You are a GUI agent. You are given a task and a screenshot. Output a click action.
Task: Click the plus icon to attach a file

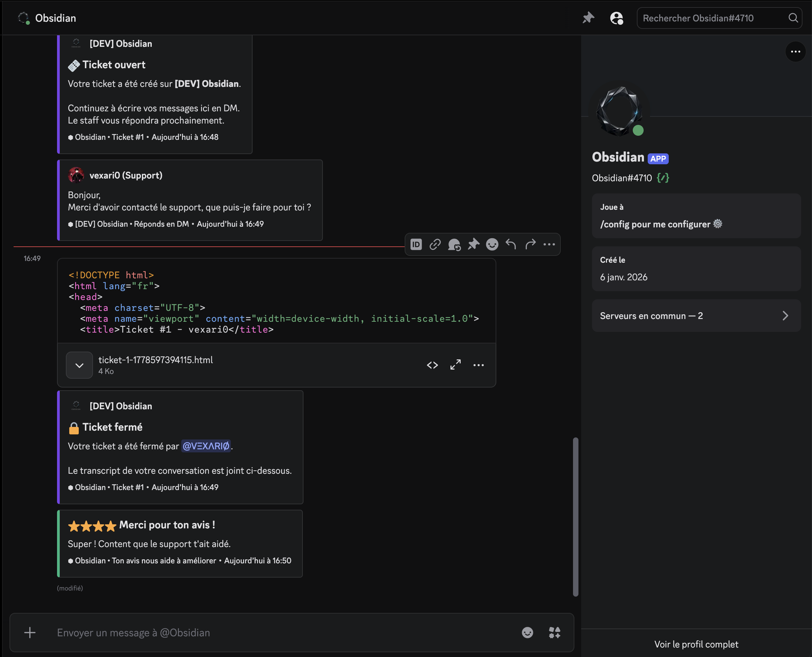pos(30,633)
